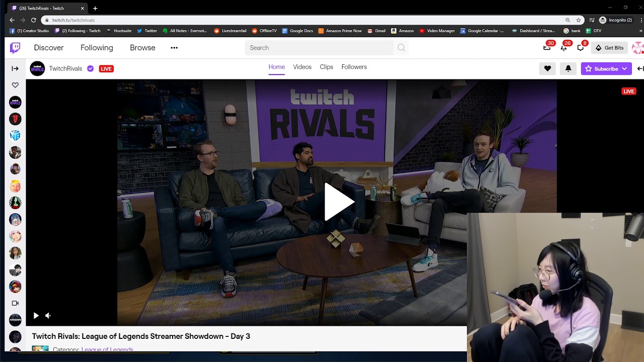
Task: Open the user profile avatar menu
Action: (x=638, y=48)
